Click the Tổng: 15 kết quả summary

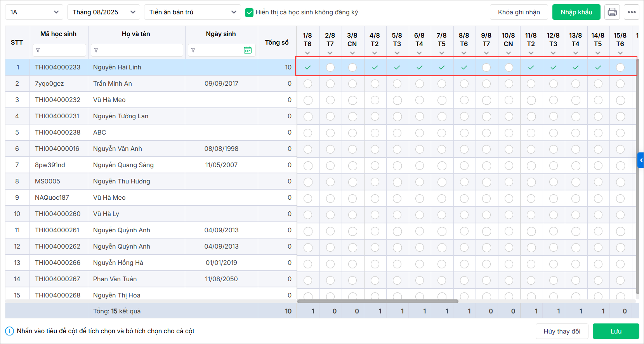click(117, 311)
